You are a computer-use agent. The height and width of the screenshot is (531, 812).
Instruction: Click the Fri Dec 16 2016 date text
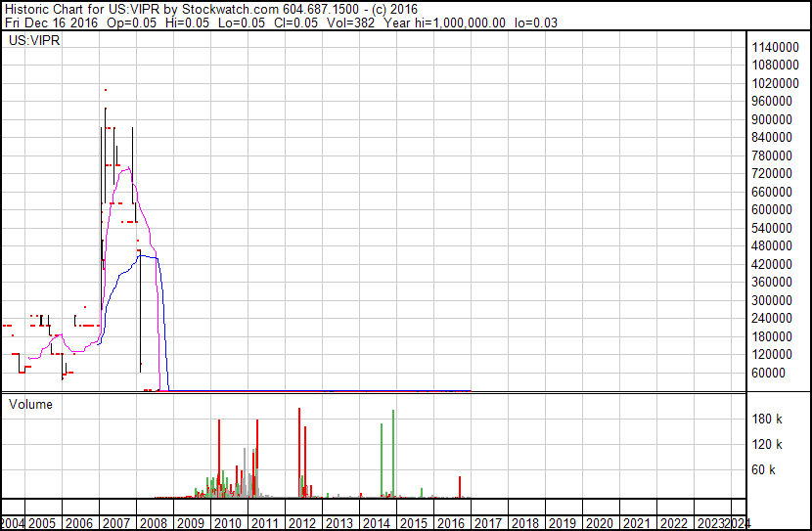pyautogui.click(x=51, y=22)
